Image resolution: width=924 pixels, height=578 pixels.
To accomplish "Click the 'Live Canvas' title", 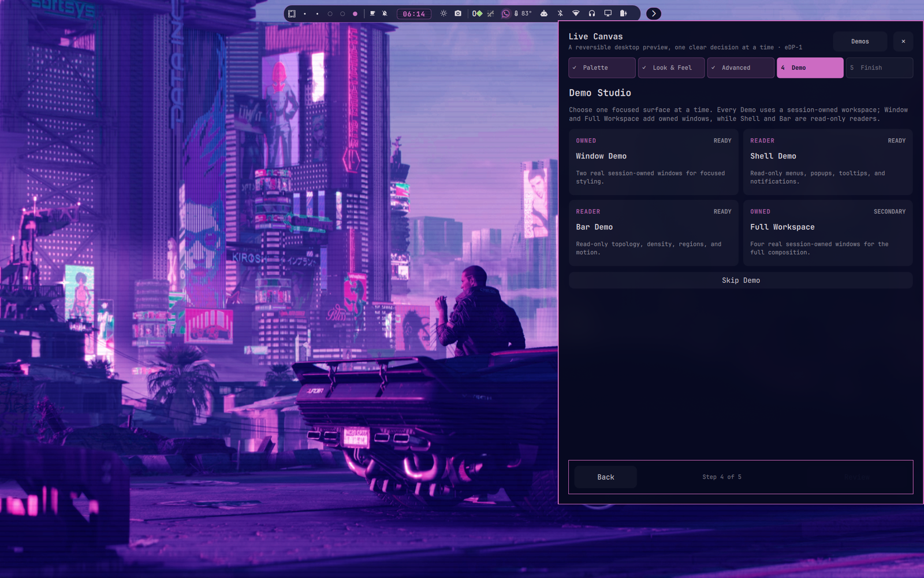I will (x=595, y=36).
